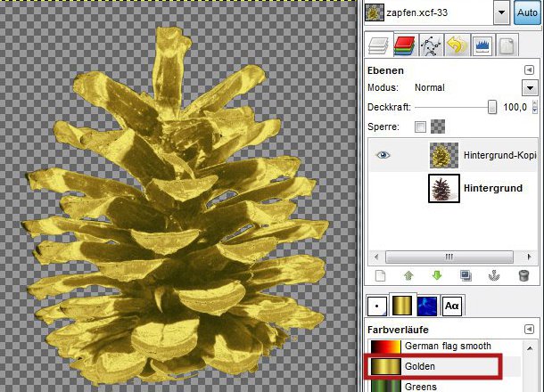Toggle the alpha channel lock icon
The image size is (544, 392).
(438, 127)
